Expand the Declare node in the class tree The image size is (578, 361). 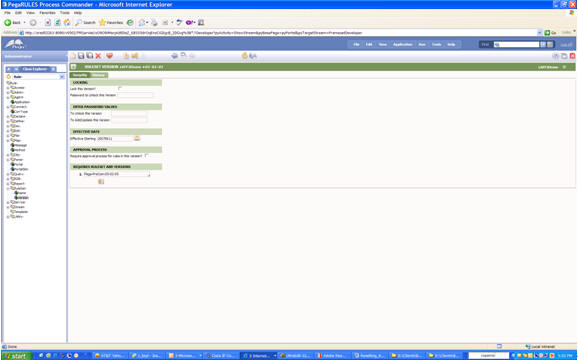[x=8, y=117]
